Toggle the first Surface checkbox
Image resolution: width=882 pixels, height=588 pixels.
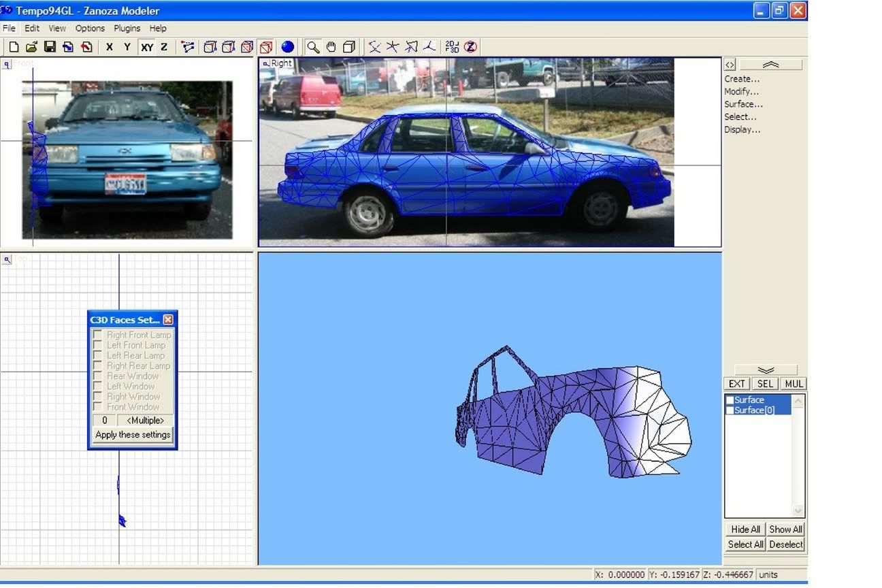pyautogui.click(x=730, y=400)
